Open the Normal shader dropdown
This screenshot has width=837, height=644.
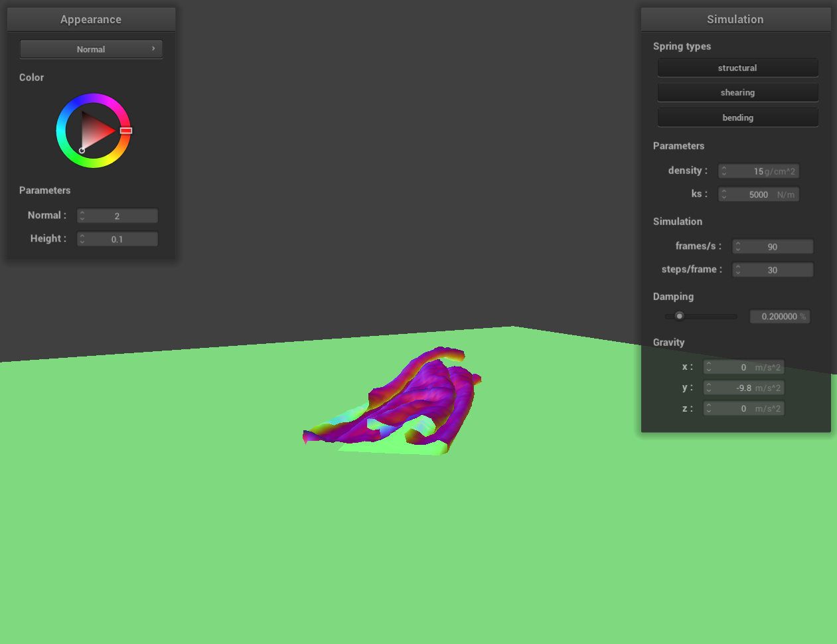pyautogui.click(x=91, y=49)
